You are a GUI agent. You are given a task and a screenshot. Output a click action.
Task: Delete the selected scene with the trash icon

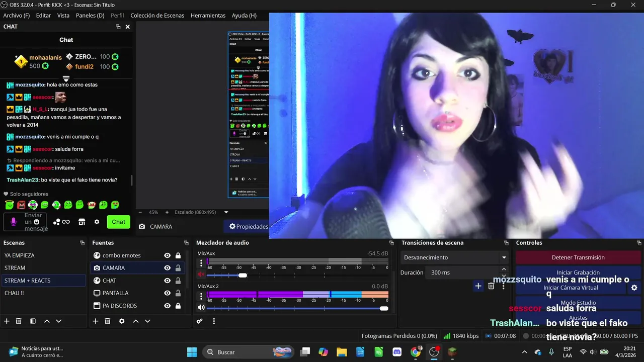[19, 321]
